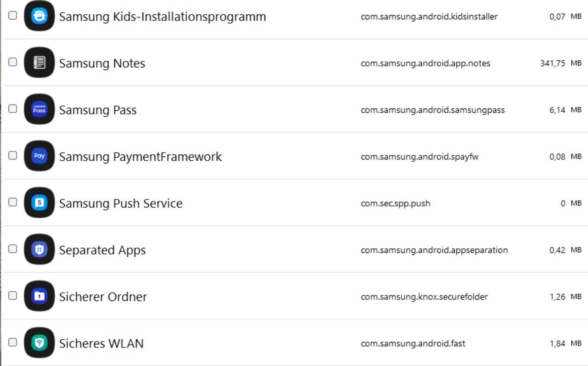Click the Sicherer Ordner app name

[103, 297]
